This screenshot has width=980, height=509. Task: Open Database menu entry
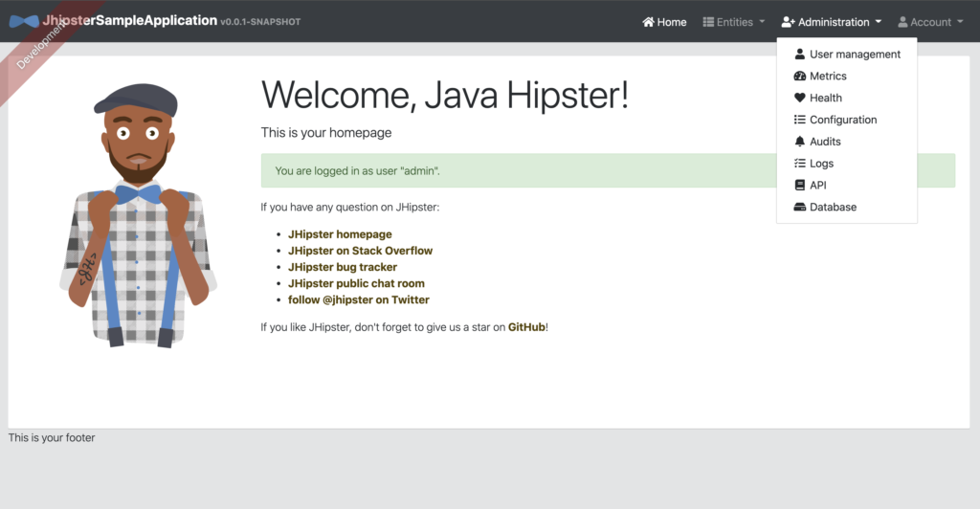[x=847, y=207]
